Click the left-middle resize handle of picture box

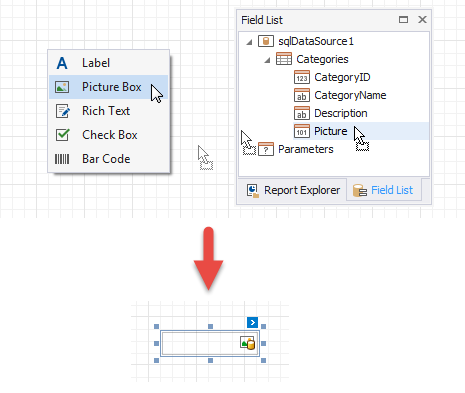(x=157, y=343)
